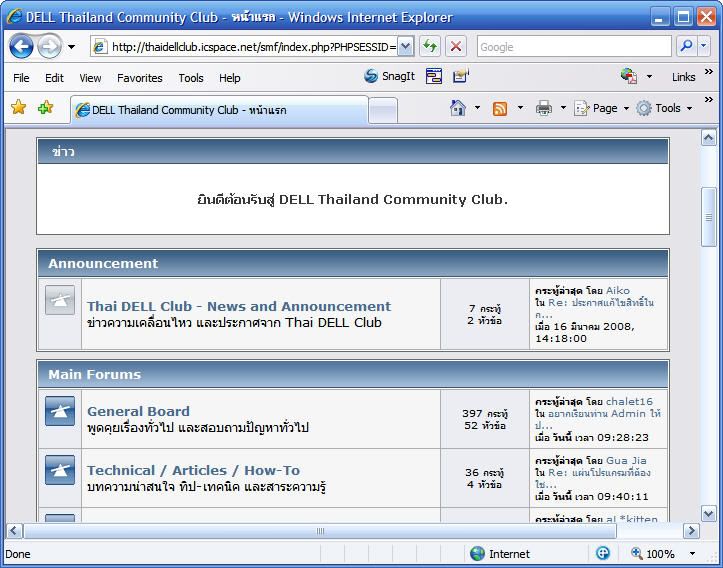Screen dimensions: 723x568
Task: Open the Favorites menu
Action: pyautogui.click(x=140, y=78)
